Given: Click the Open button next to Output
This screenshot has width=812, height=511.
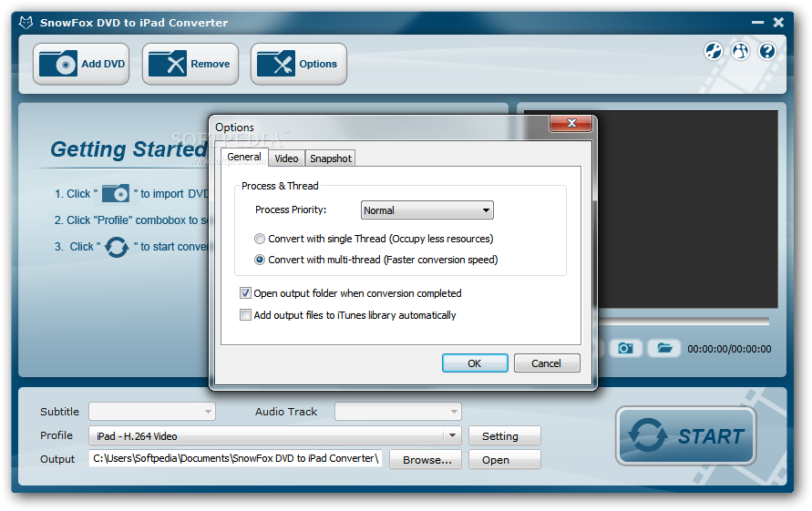Looking at the screenshot, I should coord(505,460).
